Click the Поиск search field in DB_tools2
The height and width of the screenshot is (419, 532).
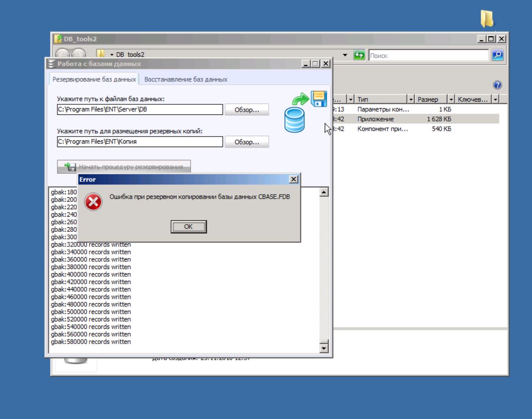pos(429,55)
